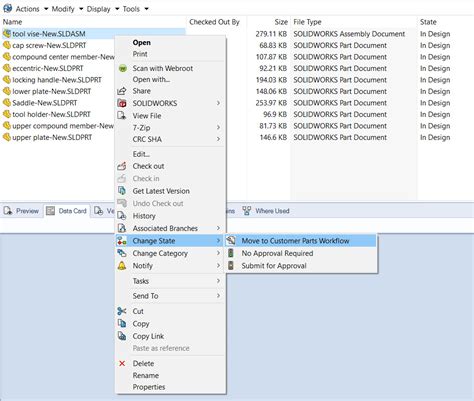Expand the CRC SHA submenu
This screenshot has width=474, height=401.
point(171,139)
